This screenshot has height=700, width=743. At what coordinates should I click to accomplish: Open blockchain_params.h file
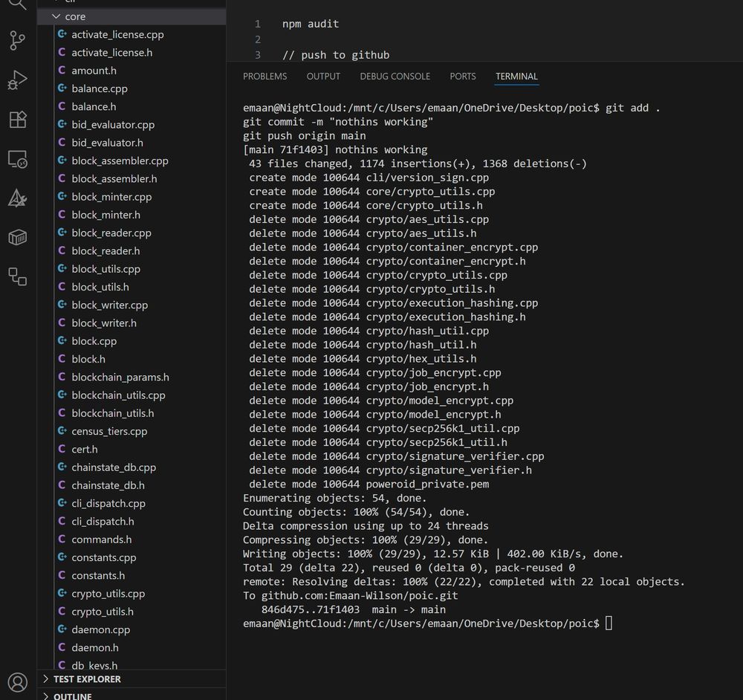tap(132, 377)
